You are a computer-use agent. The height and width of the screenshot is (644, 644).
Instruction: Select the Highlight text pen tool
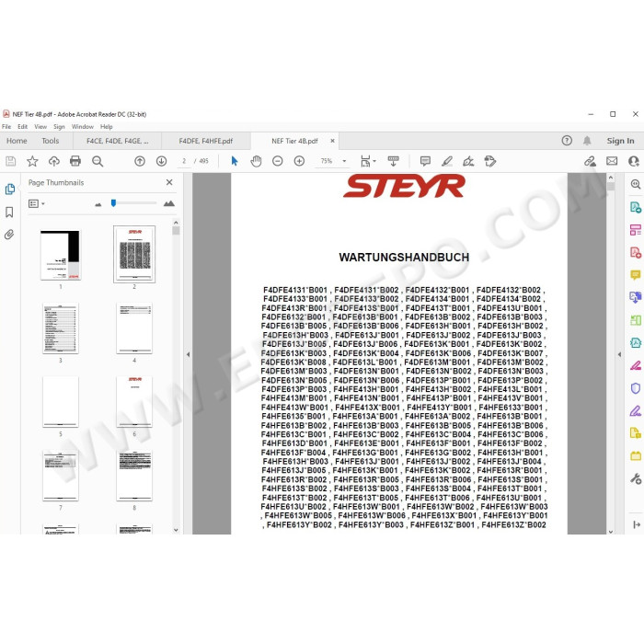(x=447, y=161)
